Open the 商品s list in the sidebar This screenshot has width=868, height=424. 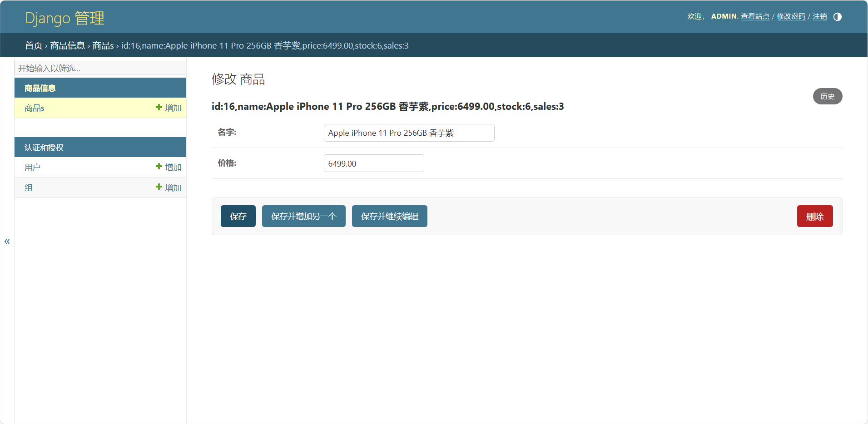pyautogui.click(x=35, y=108)
